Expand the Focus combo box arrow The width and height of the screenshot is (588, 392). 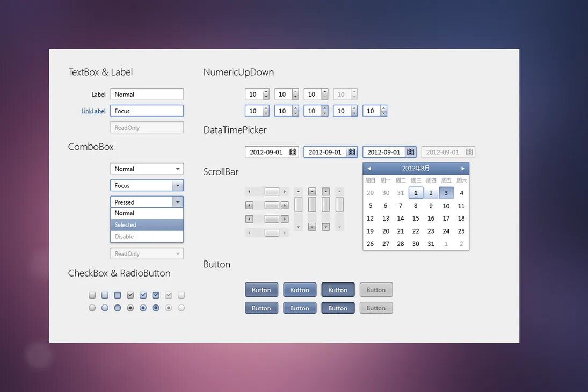pyautogui.click(x=178, y=185)
